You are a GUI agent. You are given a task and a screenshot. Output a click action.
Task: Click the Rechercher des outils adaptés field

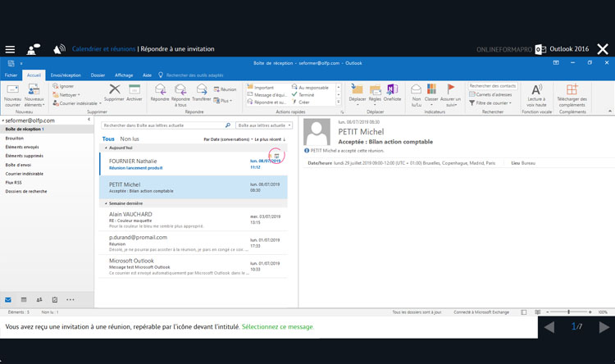[194, 75]
